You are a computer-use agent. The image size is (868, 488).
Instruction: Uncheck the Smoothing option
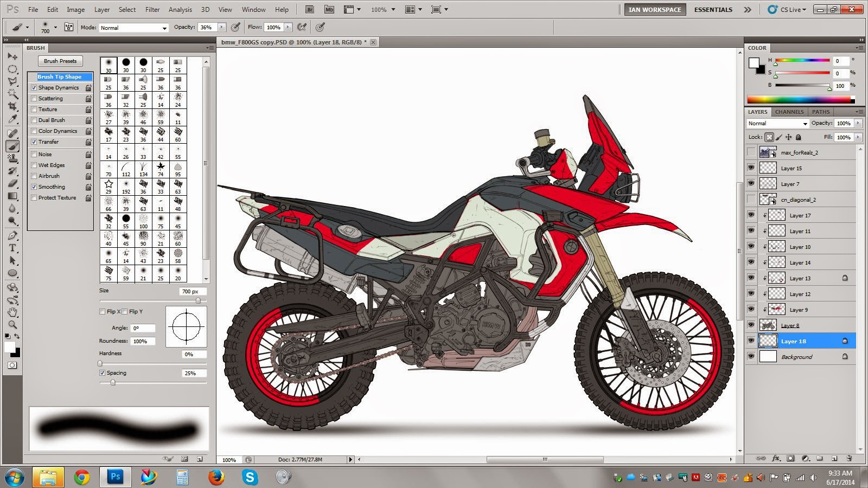(34, 187)
